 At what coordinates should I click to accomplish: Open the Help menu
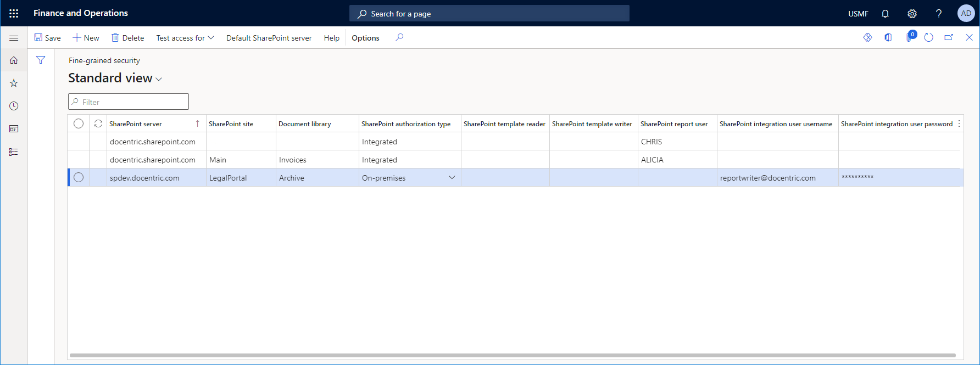[331, 38]
